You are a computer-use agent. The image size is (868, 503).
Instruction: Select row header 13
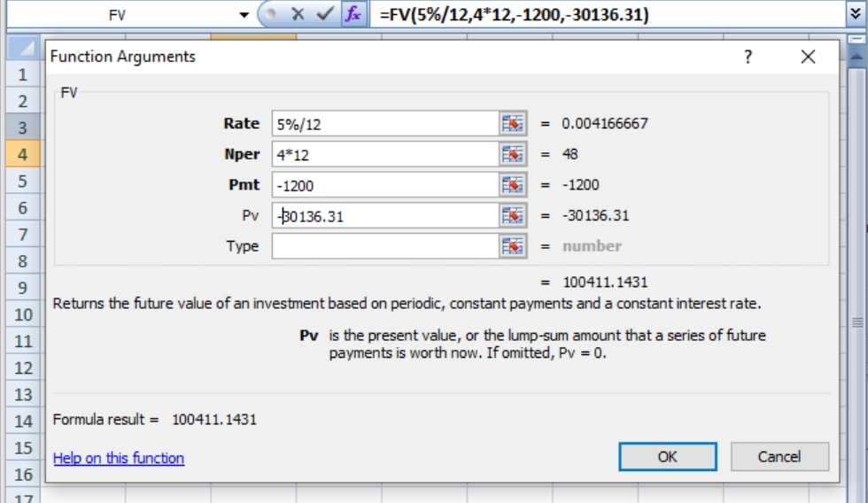click(x=23, y=395)
